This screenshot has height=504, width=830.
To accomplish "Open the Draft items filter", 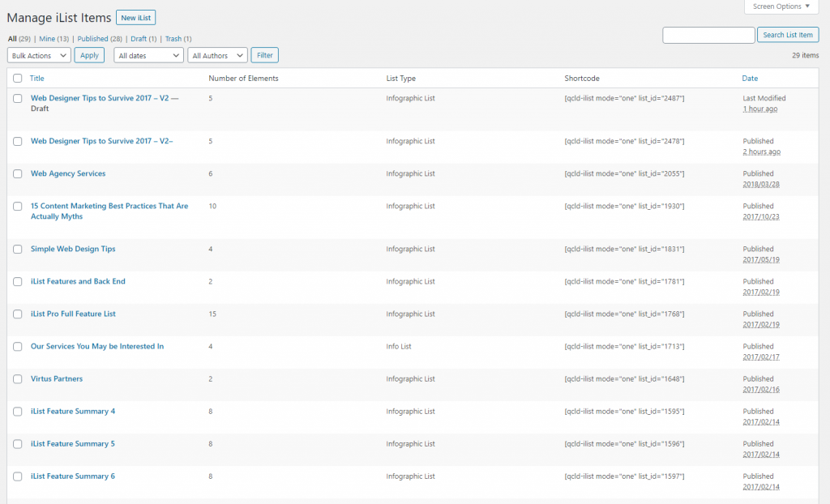I will click(138, 38).
